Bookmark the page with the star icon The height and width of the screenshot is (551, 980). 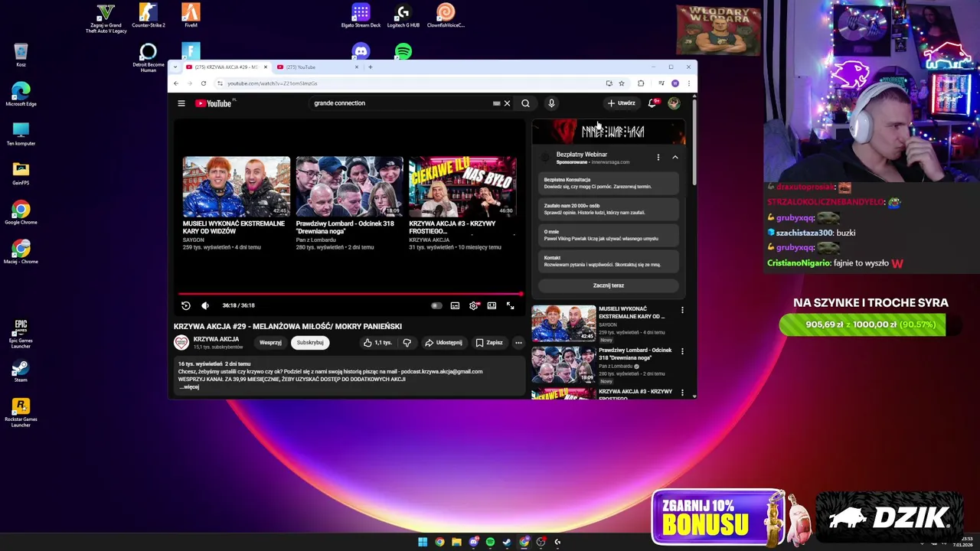(x=622, y=83)
